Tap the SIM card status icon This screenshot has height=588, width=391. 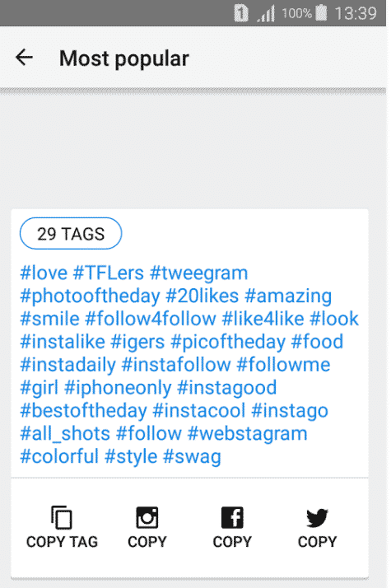[241, 13]
